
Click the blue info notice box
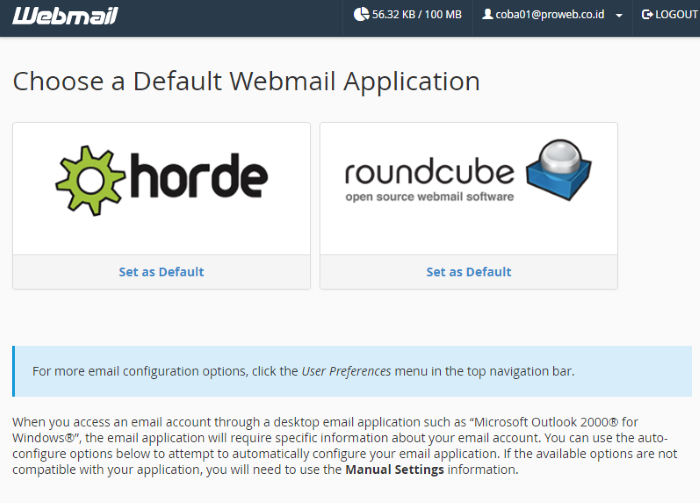coord(352,371)
